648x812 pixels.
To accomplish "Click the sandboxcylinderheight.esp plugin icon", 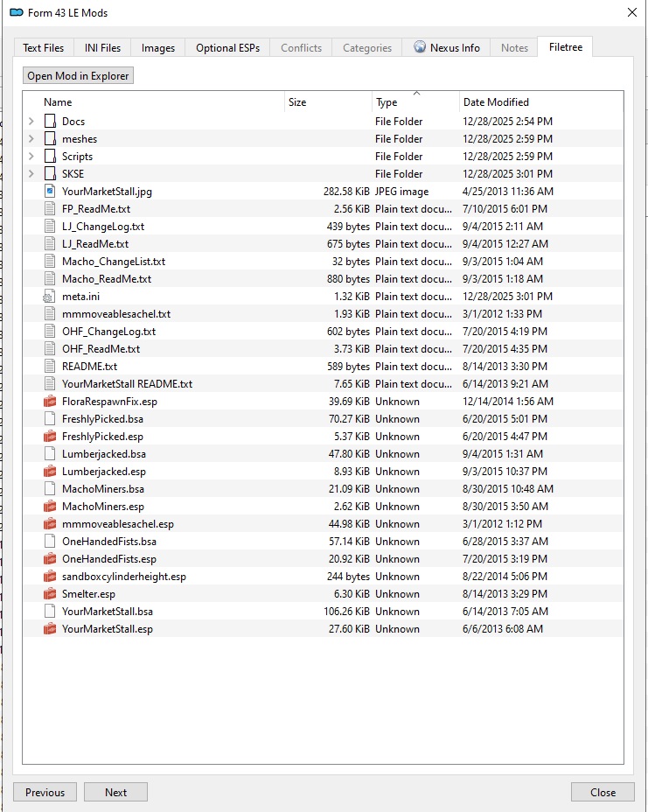I will tap(50, 577).
